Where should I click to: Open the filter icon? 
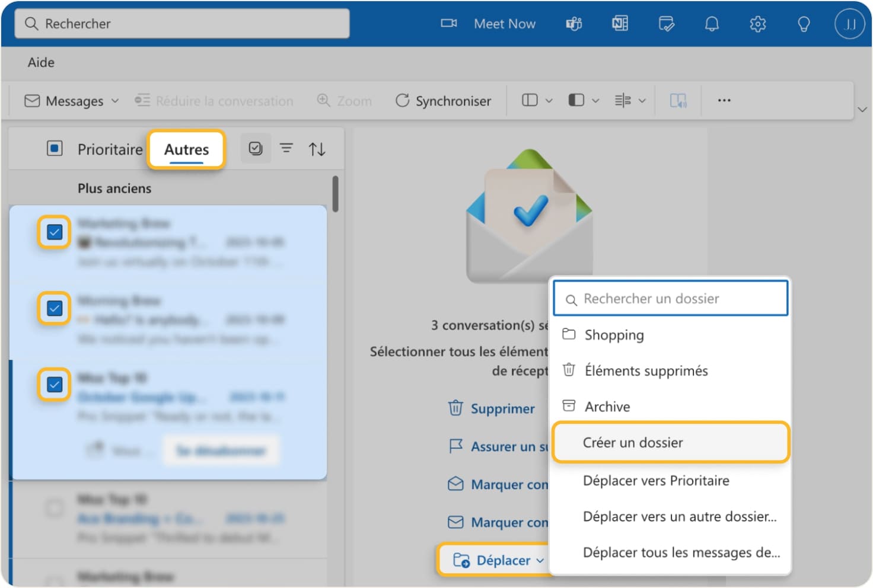coord(286,148)
